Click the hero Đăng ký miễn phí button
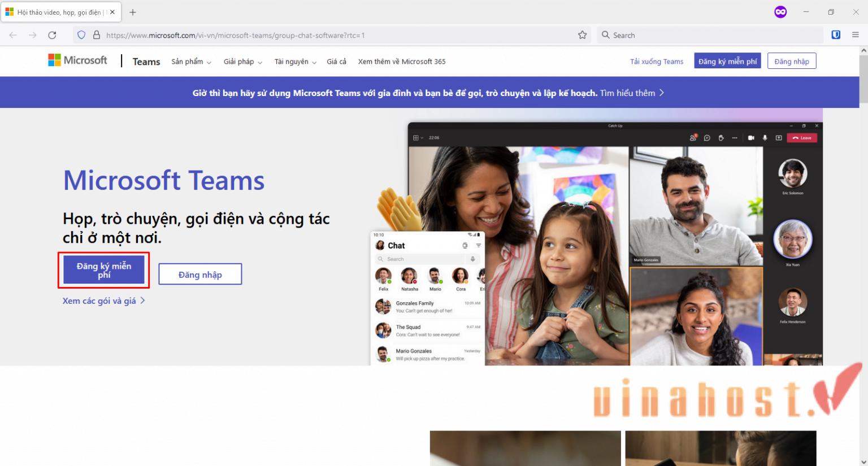The image size is (868, 466). coord(104,270)
